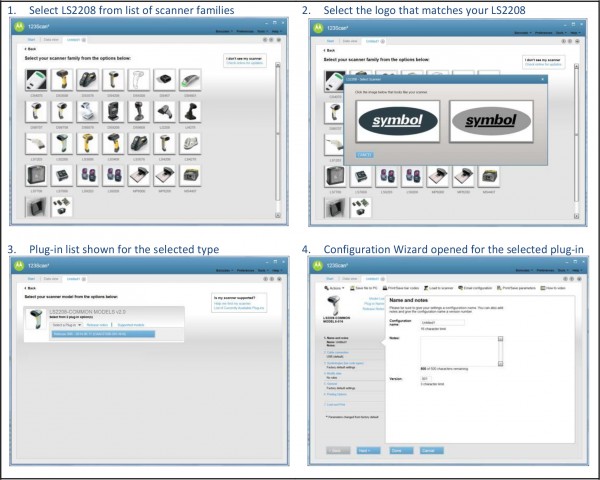Click Save file to PC toolbar item

[364, 288]
